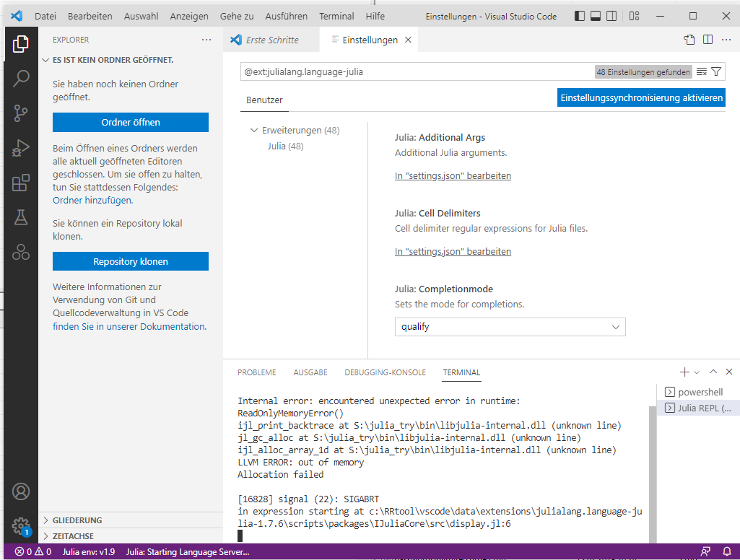Open editor more actions ellipsis
The image size is (740, 560).
(726, 40)
